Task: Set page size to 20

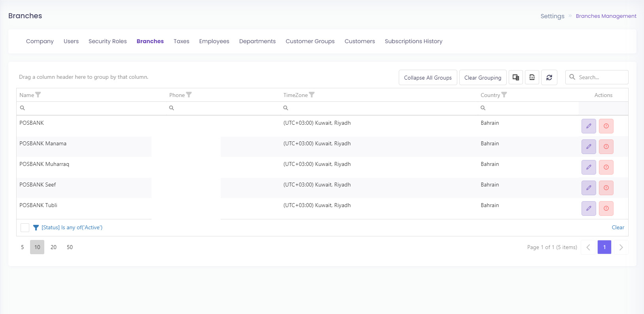Action: pos(53,247)
